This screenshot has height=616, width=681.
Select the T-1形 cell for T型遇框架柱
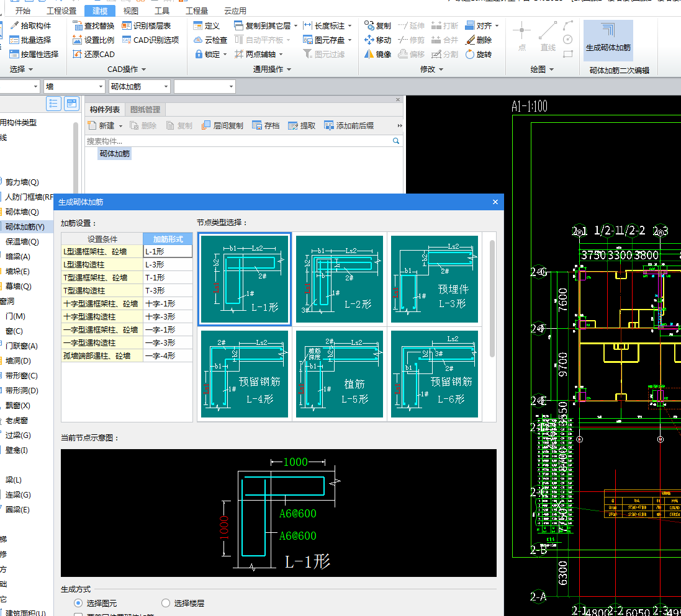168,277
